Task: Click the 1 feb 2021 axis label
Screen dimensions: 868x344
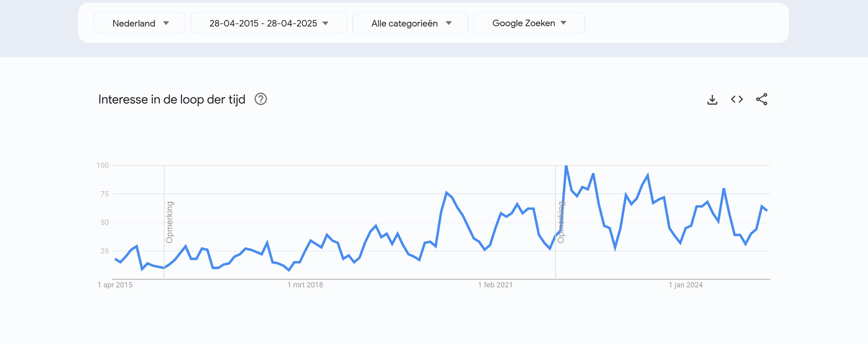Action: tap(495, 285)
